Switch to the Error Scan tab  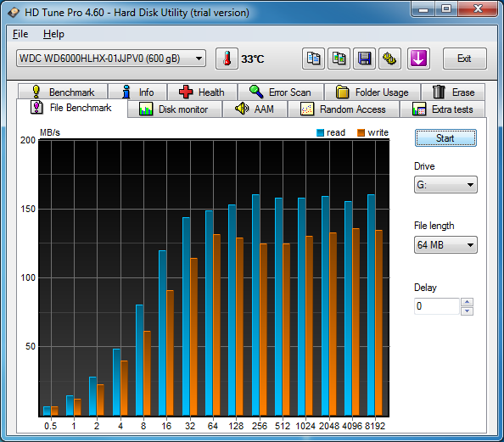pos(281,92)
